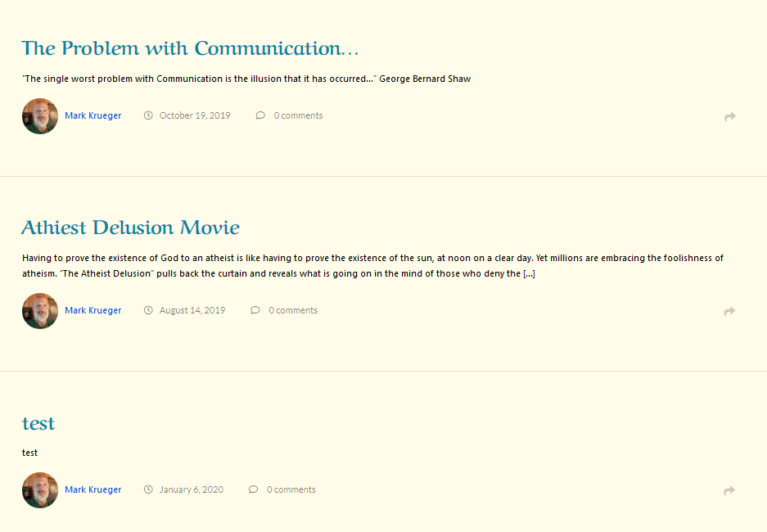Click the George Bernard Shaw quote excerpt
The height and width of the screenshot is (532, 767).
pos(246,79)
